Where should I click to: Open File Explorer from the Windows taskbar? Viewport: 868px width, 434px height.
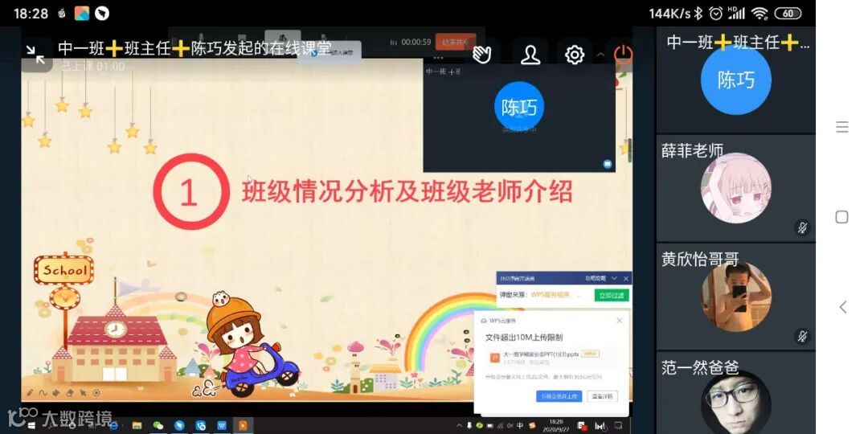pyautogui.click(x=137, y=426)
